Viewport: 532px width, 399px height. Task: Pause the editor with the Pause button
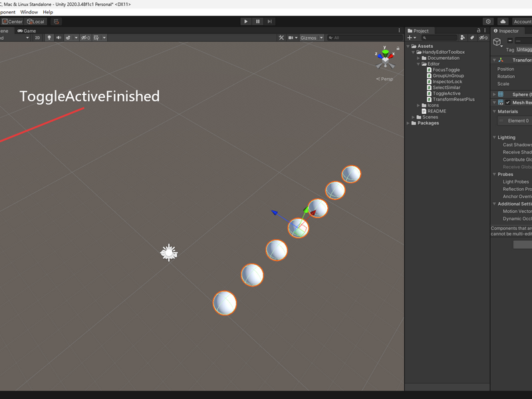coord(257,21)
